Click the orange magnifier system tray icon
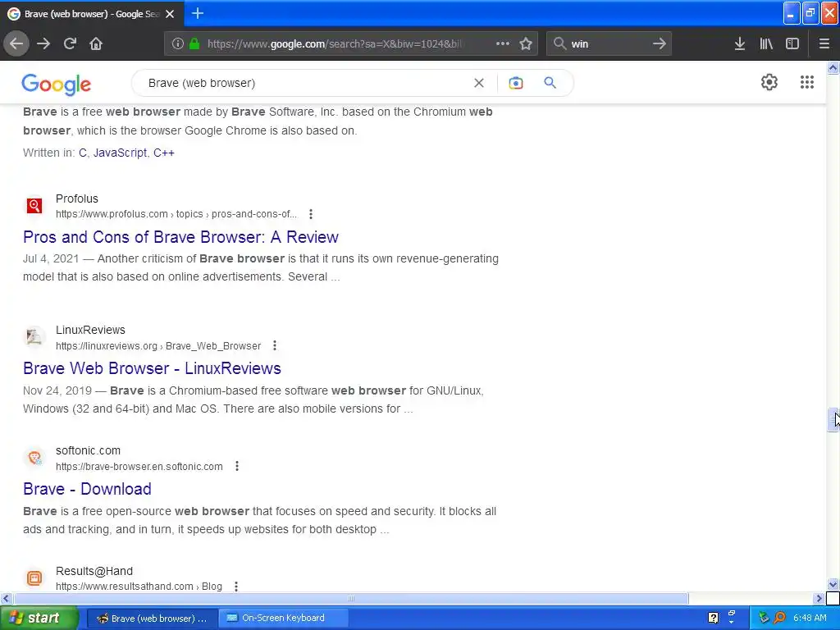 pos(780,619)
